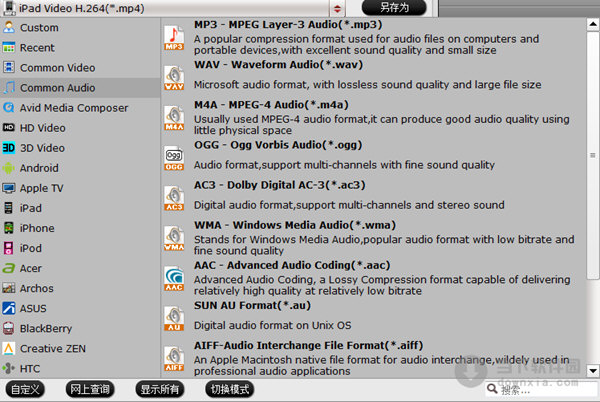Screen dimensions: 600x402
Task: Click the 自定义 customize button
Action: [25, 389]
